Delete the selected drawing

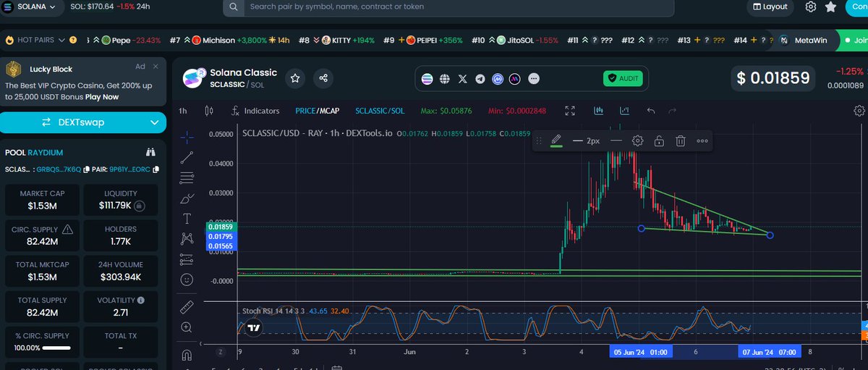[x=681, y=140]
